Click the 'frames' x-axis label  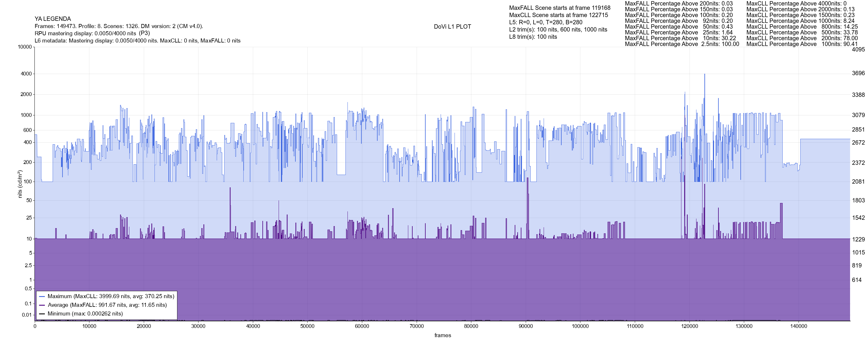(x=442, y=335)
